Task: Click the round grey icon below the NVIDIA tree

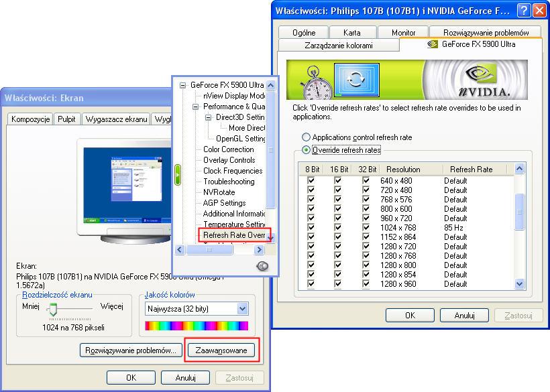Action: coord(262,266)
